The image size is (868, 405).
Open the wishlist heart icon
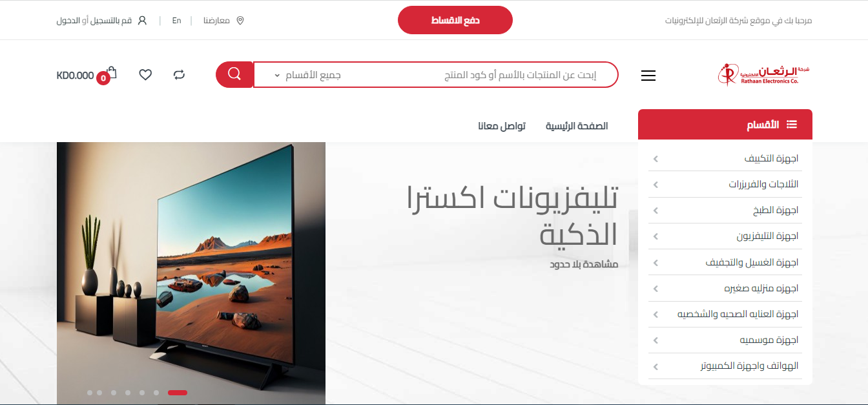[x=145, y=75]
